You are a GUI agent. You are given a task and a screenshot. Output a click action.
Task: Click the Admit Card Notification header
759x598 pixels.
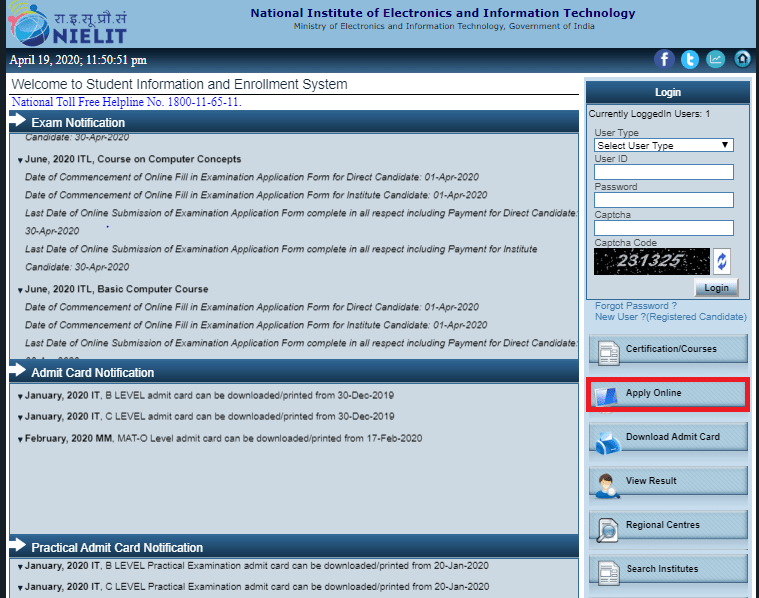click(294, 372)
